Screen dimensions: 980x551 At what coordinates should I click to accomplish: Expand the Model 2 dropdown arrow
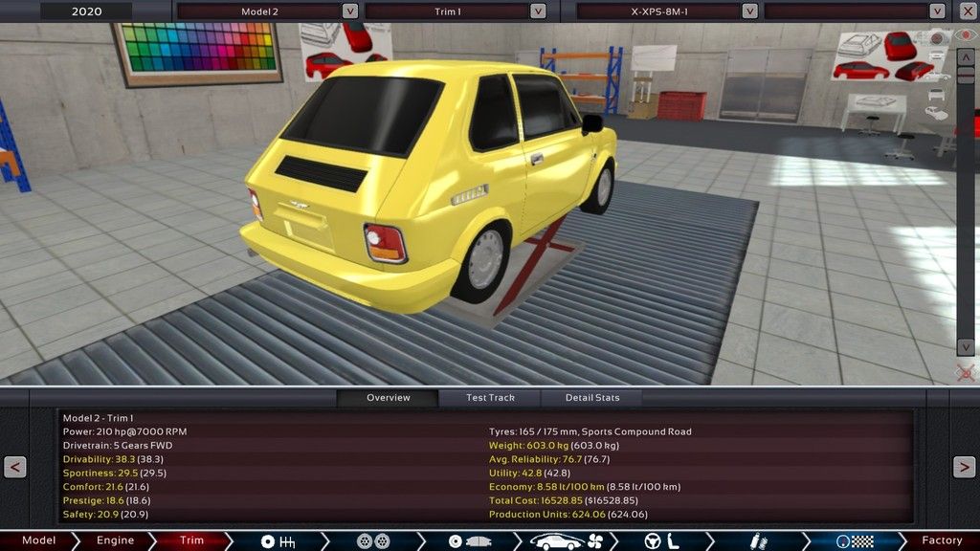point(350,11)
